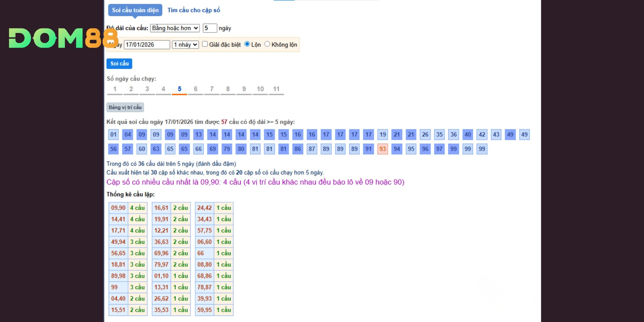Select the Lộn radio option
The image size is (644, 322).
coord(247,44)
